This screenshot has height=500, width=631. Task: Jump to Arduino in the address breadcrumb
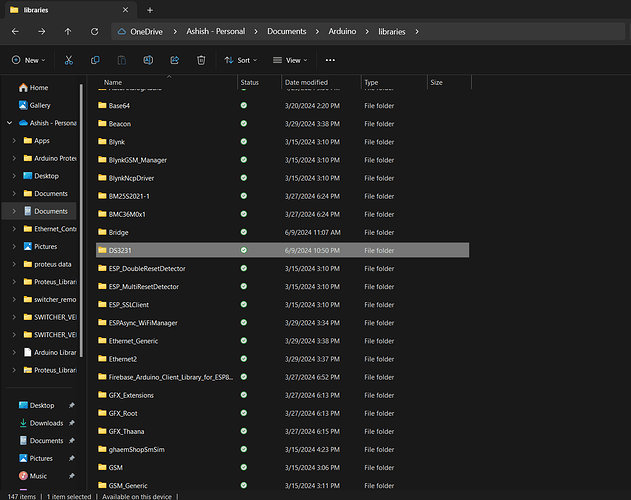[342, 32]
